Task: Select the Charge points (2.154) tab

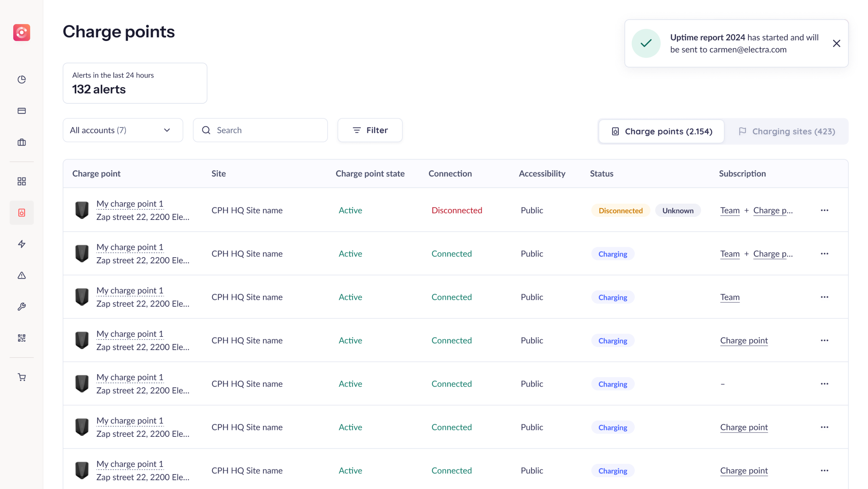Action: click(x=662, y=131)
